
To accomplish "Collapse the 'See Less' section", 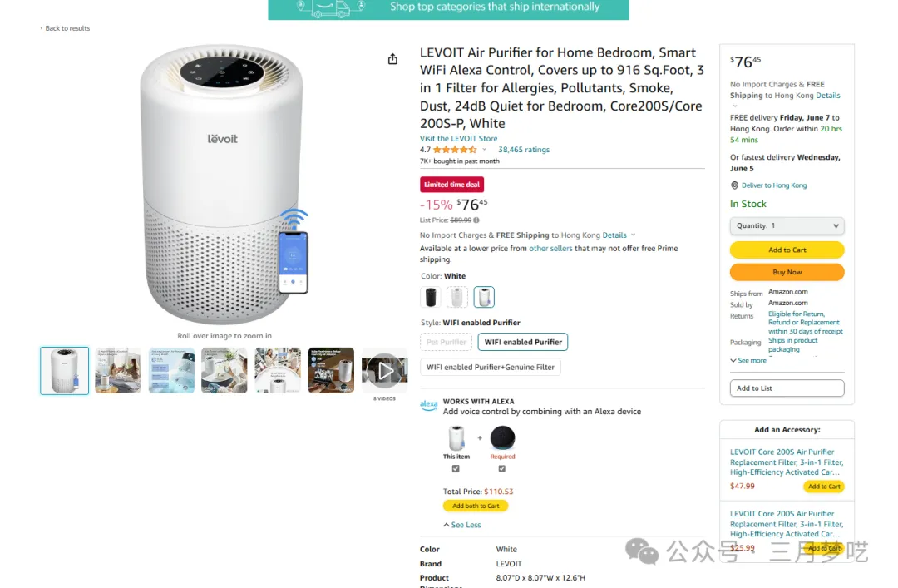I will tap(462, 525).
